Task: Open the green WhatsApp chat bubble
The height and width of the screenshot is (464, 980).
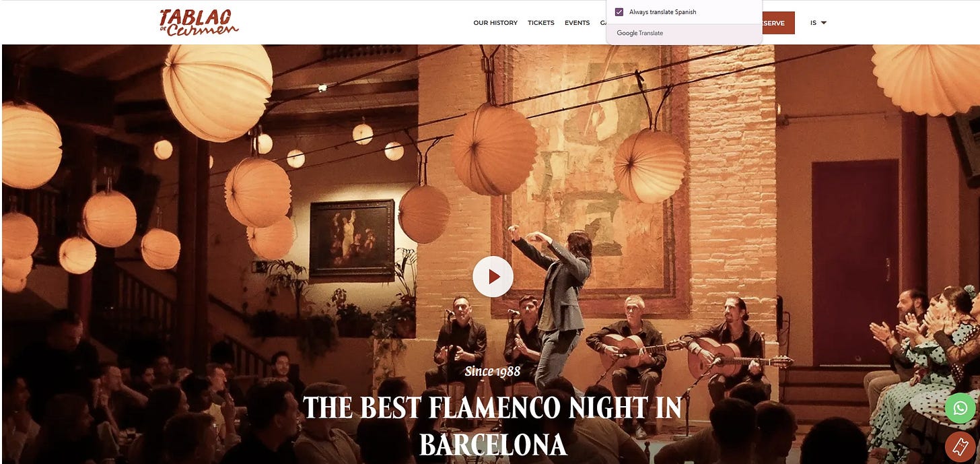Action: pyautogui.click(x=960, y=408)
